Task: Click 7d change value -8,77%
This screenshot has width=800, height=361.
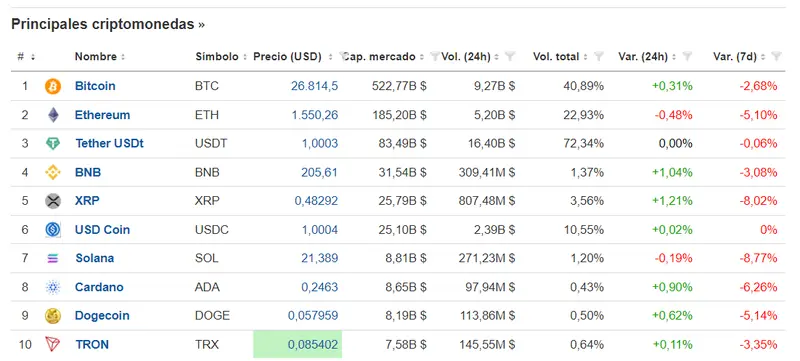Action: pyautogui.click(x=759, y=259)
